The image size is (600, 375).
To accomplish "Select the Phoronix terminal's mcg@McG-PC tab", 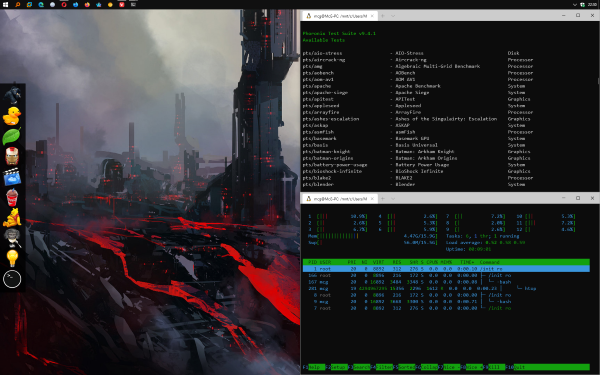I will pyautogui.click(x=340, y=16).
